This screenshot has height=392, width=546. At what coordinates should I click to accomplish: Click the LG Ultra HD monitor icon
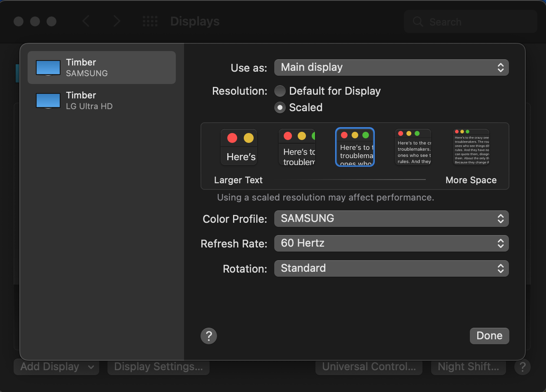(48, 100)
